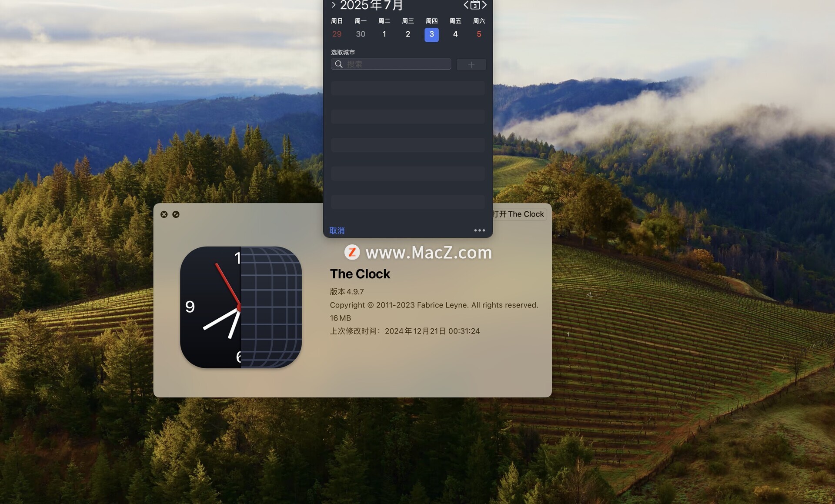Select date 1 on Tuesday

(x=384, y=34)
